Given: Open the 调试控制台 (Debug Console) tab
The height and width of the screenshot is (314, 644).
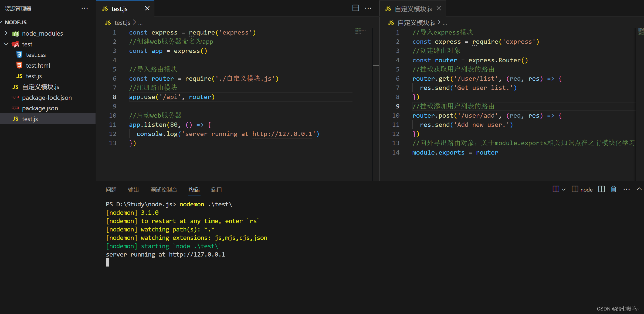Looking at the screenshot, I should tap(164, 190).
